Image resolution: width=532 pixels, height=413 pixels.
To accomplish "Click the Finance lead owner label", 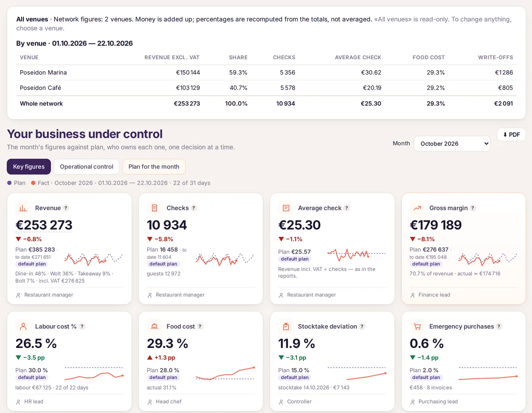I will click(434, 295).
